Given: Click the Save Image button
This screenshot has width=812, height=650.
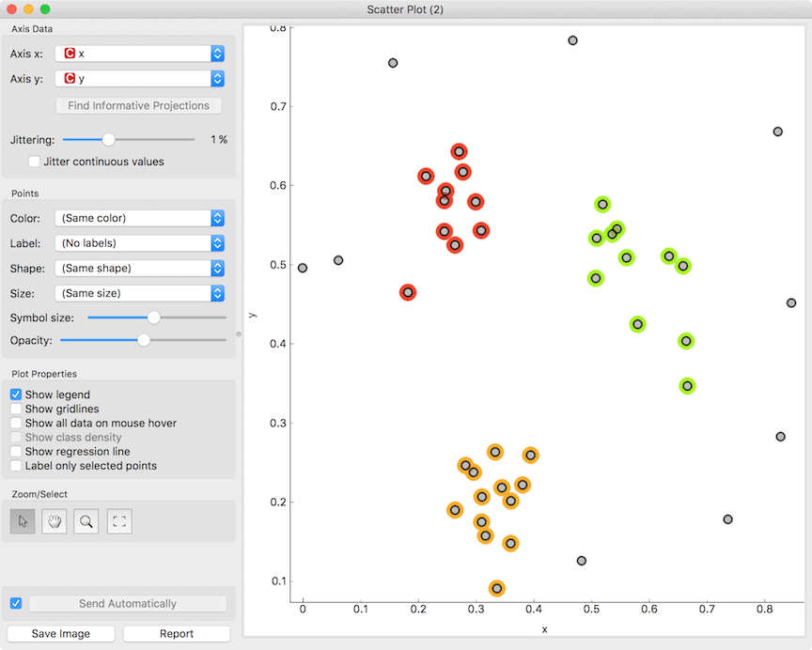Looking at the screenshot, I should (60, 633).
